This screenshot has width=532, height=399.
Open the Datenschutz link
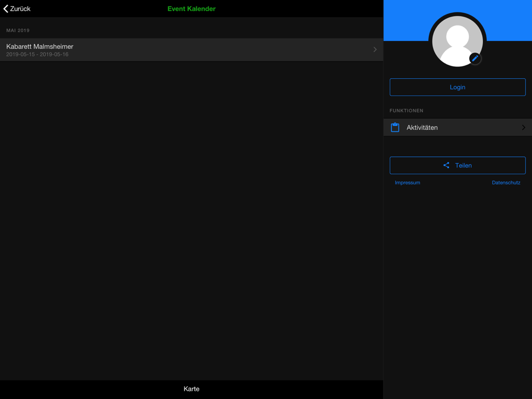pos(506,182)
